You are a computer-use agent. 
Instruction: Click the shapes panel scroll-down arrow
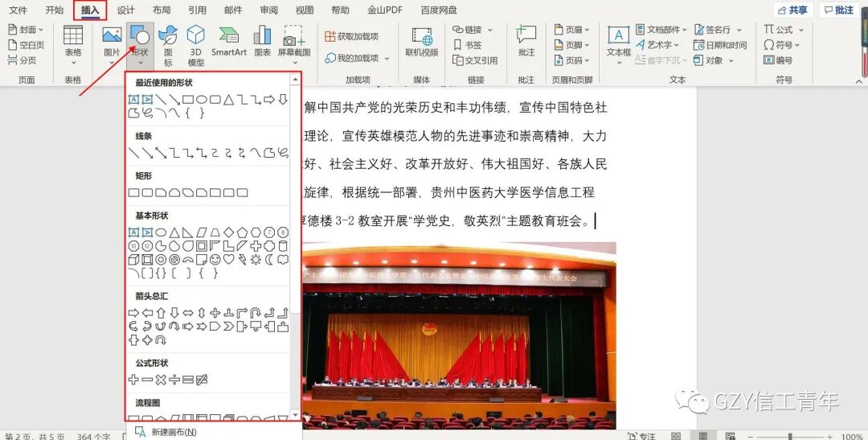coord(295,415)
